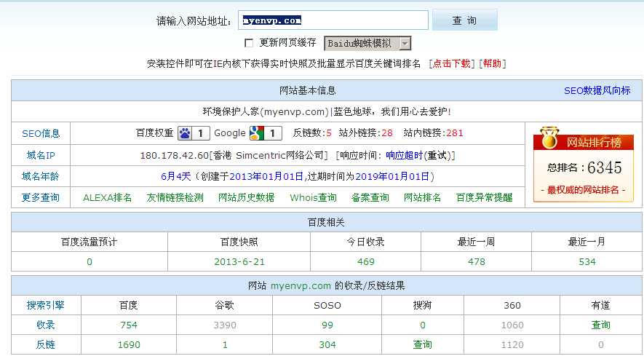Click the 收录 row header
This screenshot has height=356, width=644.
[46, 325]
